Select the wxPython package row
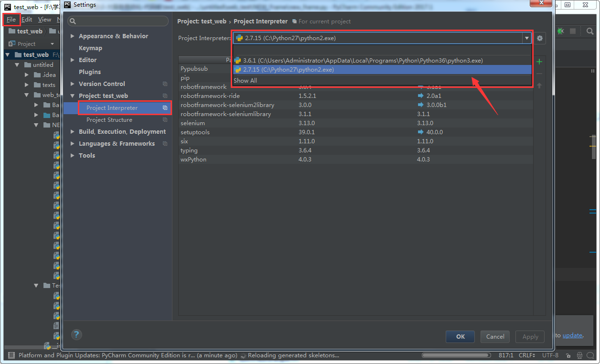Image resolution: width=600 pixels, height=364 pixels. pyautogui.click(x=356, y=160)
